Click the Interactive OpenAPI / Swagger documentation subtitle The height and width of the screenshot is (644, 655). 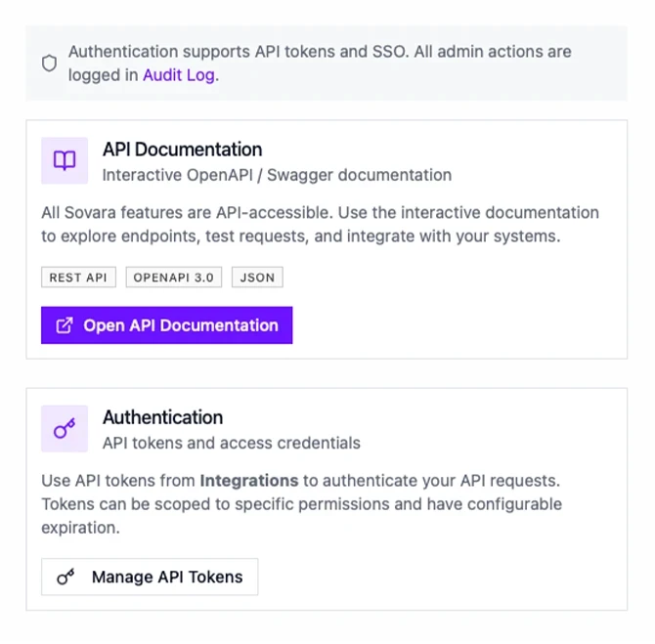(x=277, y=175)
